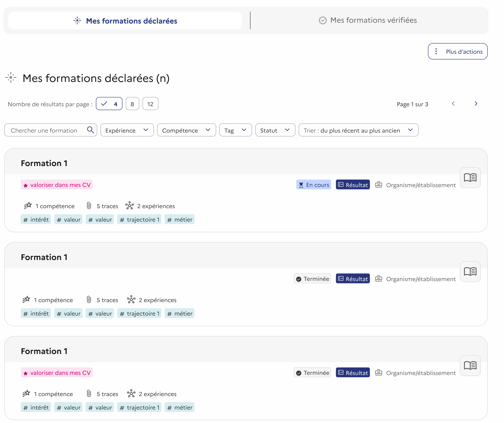
Task: Select 4 results per page
Action: [x=109, y=104]
